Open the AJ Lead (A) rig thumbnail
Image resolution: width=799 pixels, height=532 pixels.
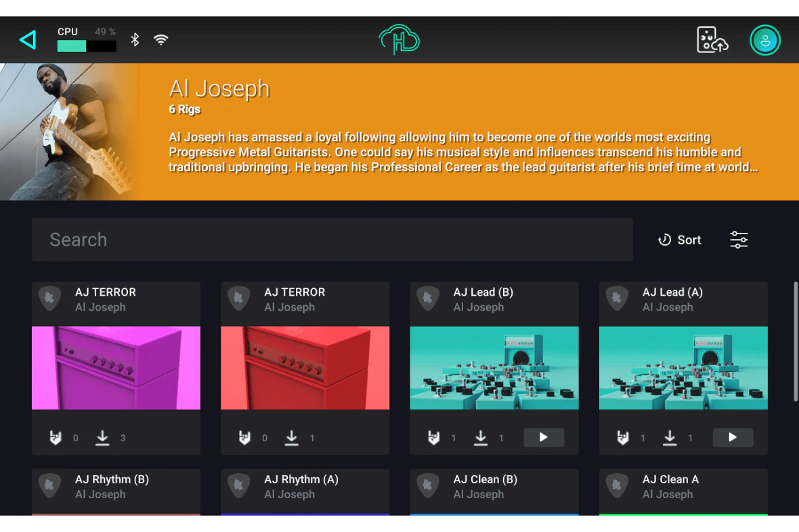pos(683,368)
